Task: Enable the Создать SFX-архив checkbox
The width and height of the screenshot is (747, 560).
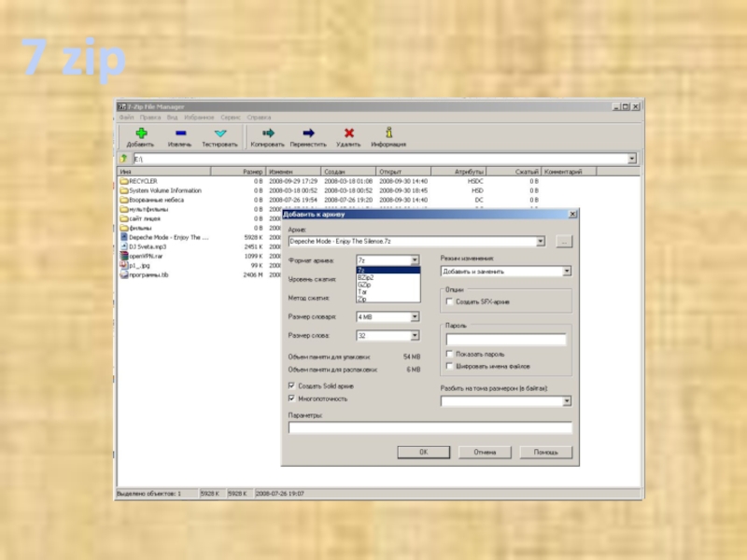Action: 449,301
